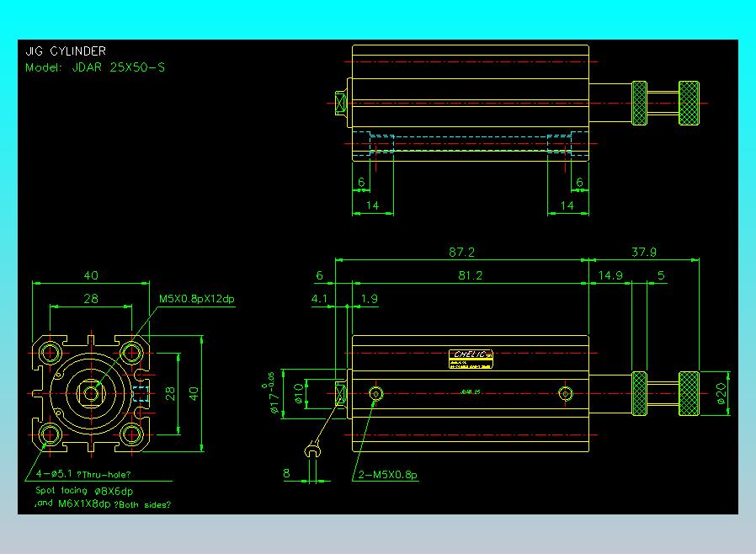Select the 2-M5X0.8p port callout
The width and height of the screenshot is (756, 554).
click(x=387, y=475)
